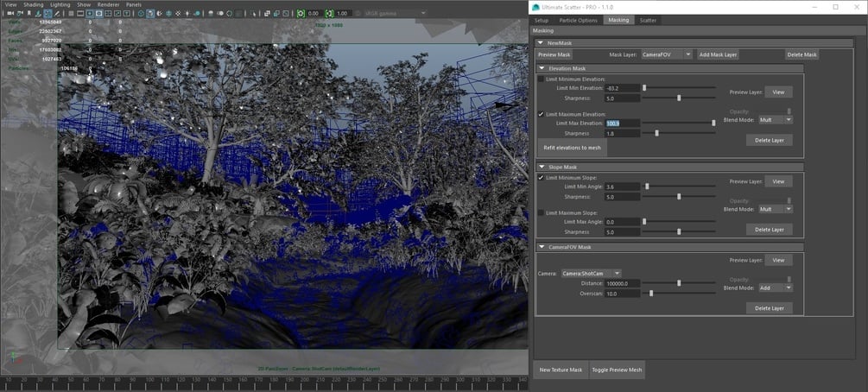Image resolution: width=868 pixels, height=392 pixels.
Task: Switch to wireframe display icon
Action: pos(141,14)
